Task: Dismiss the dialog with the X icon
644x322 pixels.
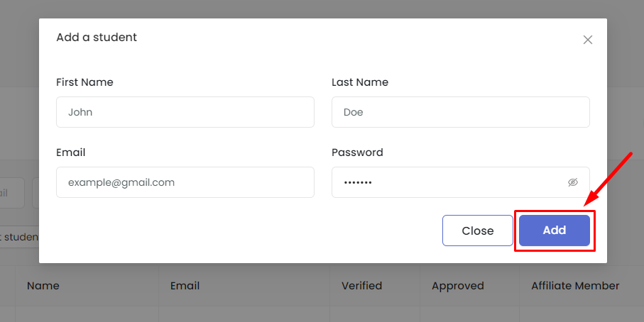Action: pos(588,40)
